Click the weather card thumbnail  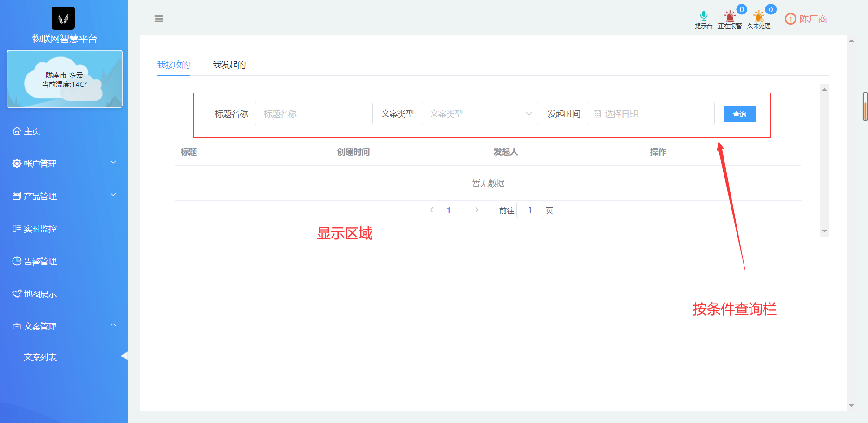pos(65,79)
